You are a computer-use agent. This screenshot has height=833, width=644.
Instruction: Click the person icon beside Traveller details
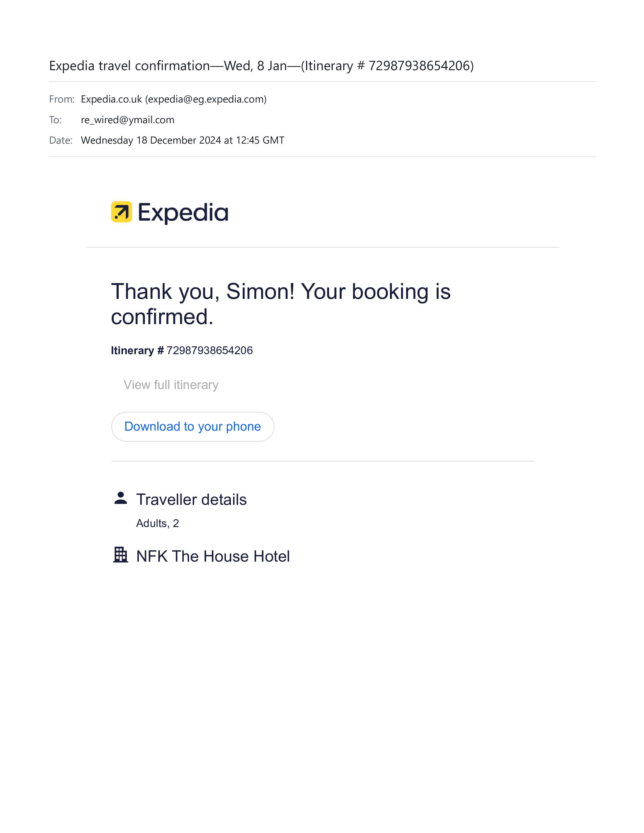pyautogui.click(x=120, y=498)
